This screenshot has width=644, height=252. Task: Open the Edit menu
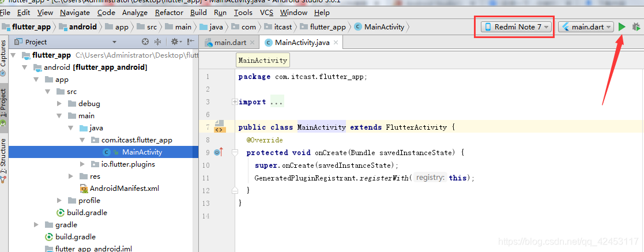(x=24, y=13)
